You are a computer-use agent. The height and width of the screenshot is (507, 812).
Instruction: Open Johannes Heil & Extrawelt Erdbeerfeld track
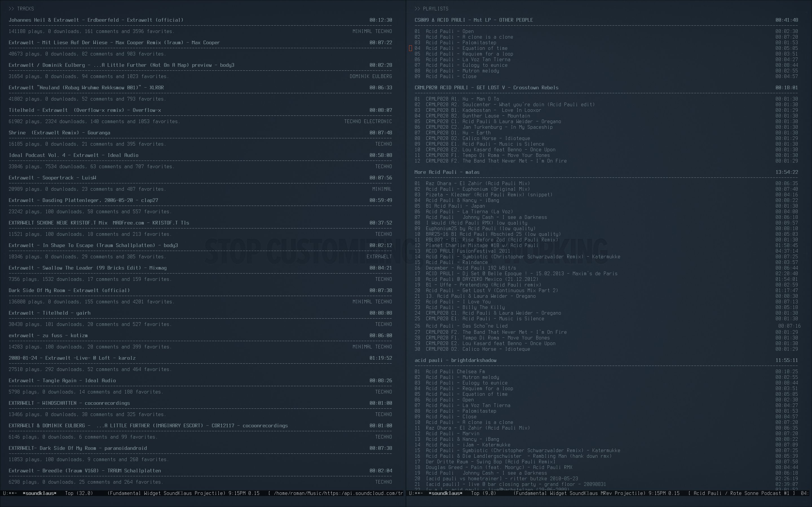click(96, 20)
